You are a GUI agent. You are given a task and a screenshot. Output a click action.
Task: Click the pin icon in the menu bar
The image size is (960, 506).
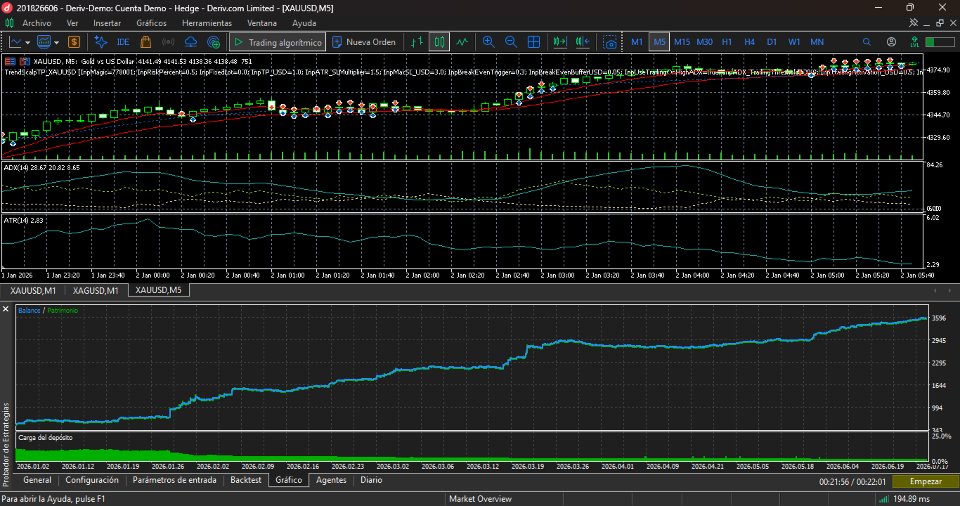[x=913, y=23]
